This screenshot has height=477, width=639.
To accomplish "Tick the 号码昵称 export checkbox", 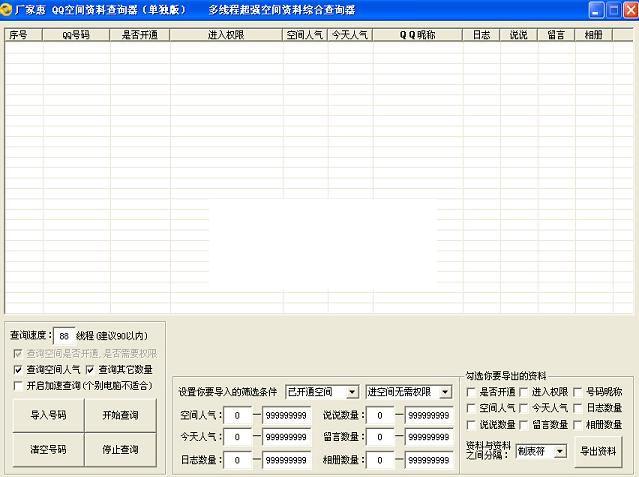I will 579,392.
